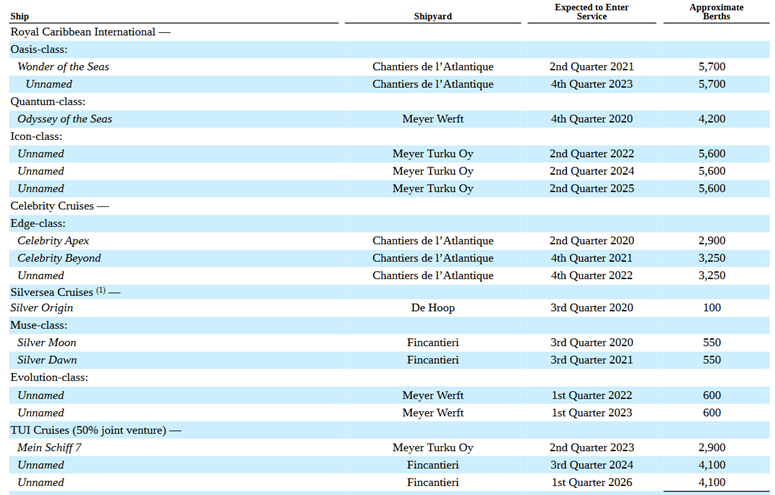Click the 2nd Quarter 2025 date cell
This screenshot has width=775, height=495.
pos(591,188)
